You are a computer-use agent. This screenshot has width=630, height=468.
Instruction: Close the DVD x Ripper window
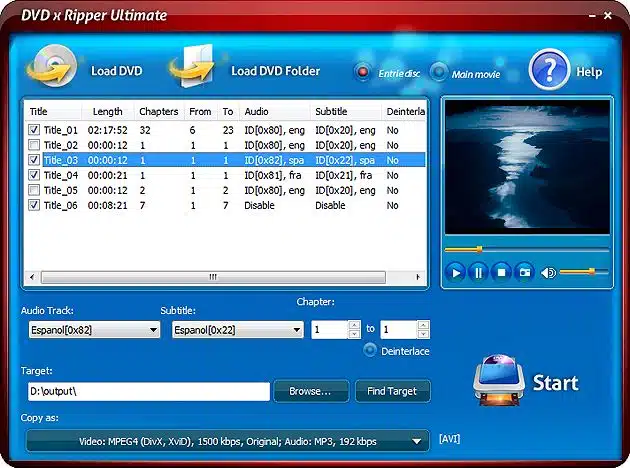pyautogui.click(x=608, y=16)
